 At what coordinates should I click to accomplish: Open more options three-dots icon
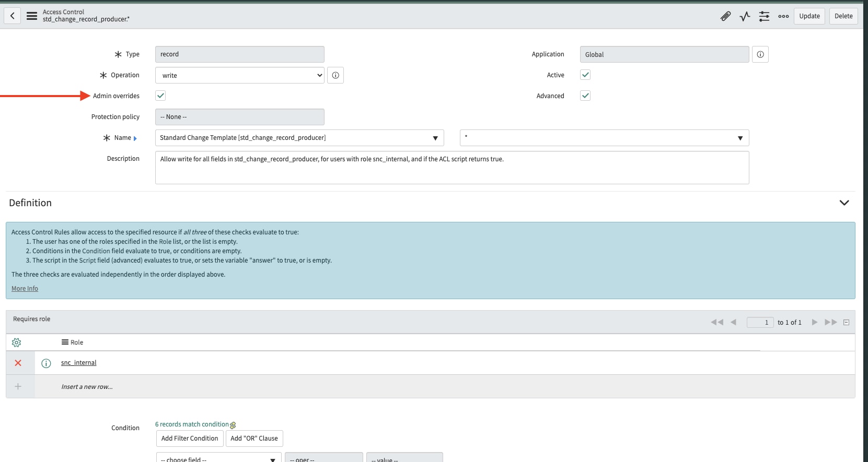pyautogui.click(x=783, y=16)
